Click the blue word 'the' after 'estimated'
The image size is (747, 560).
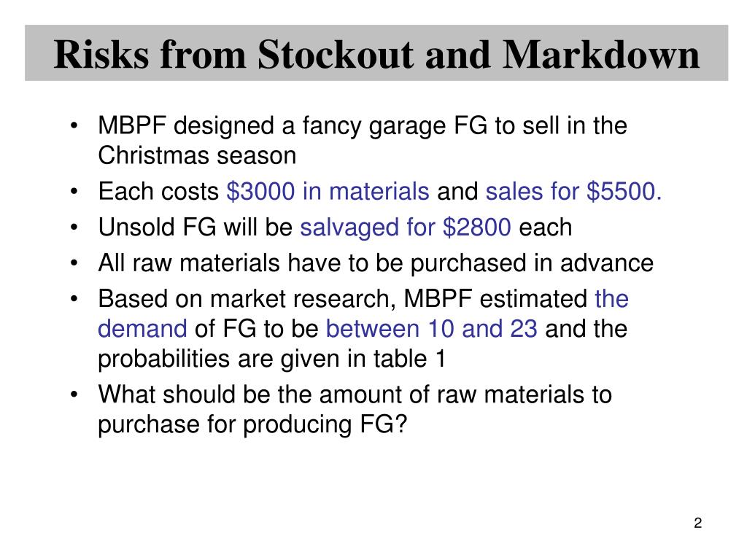point(612,299)
